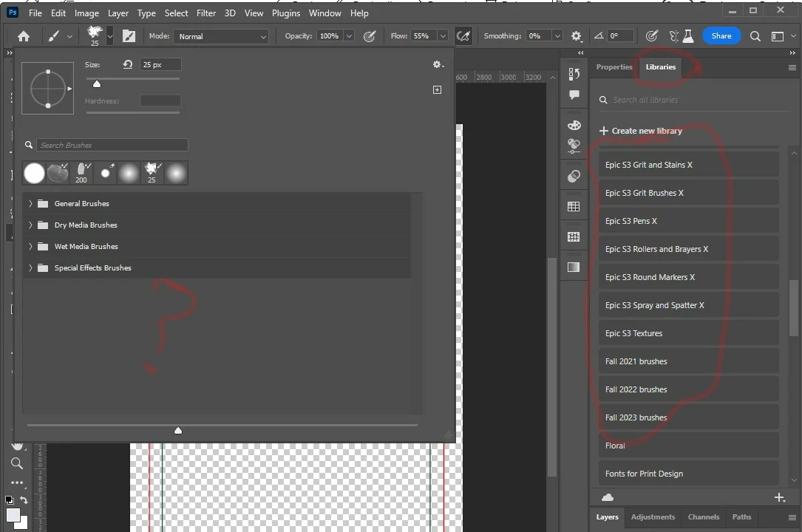Open the File menu
802x532 pixels.
pos(35,13)
